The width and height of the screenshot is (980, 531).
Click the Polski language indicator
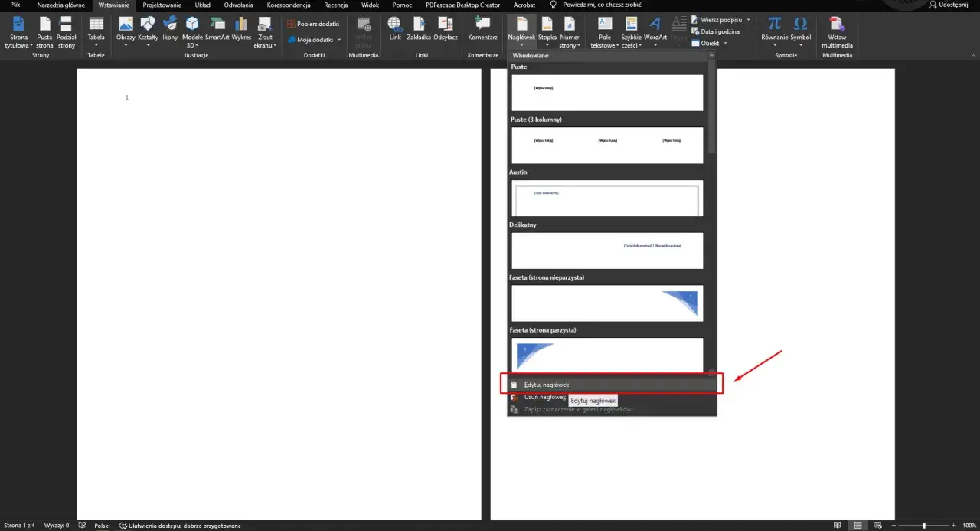point(102,526)
